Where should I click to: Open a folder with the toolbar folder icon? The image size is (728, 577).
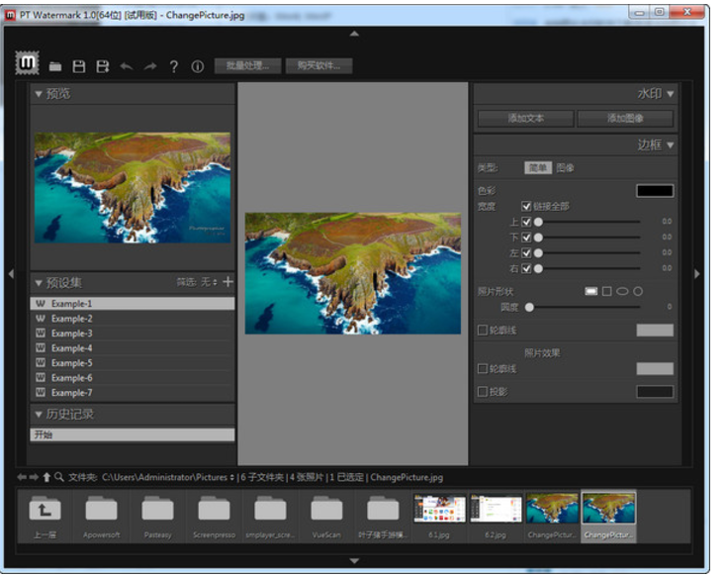click(55, 67)
